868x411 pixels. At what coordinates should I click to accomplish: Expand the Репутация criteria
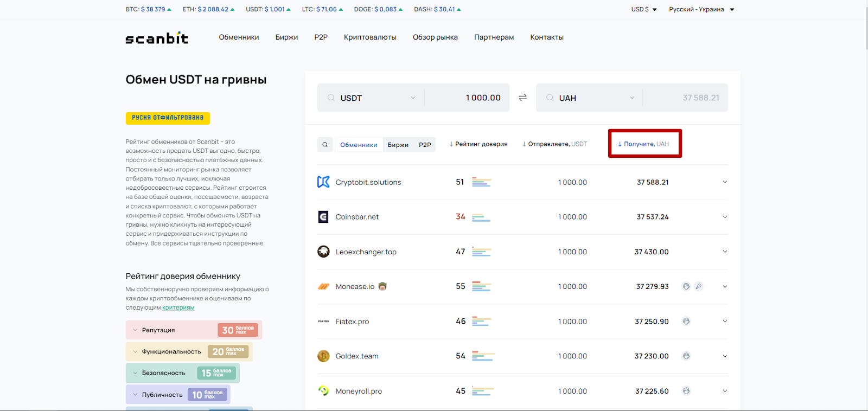[194, 330]
